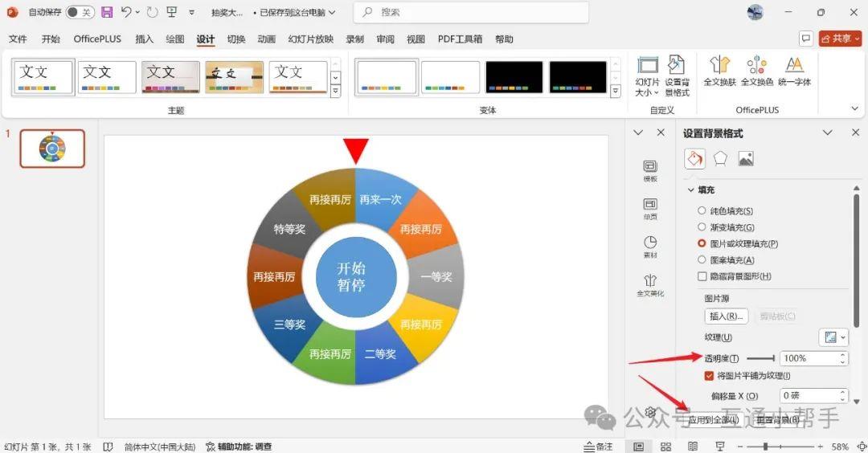Screen dimensions: 868x453
Task: Expand the variants gallery more arrow
Action: click(615, 92)
